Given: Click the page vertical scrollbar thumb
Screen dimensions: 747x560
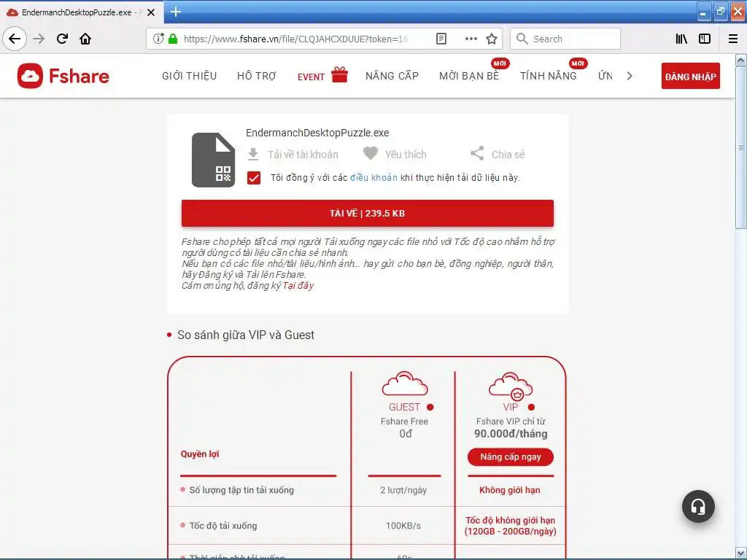Looking at the screenshot, I should pyautogui.click(x=741, y=147).
